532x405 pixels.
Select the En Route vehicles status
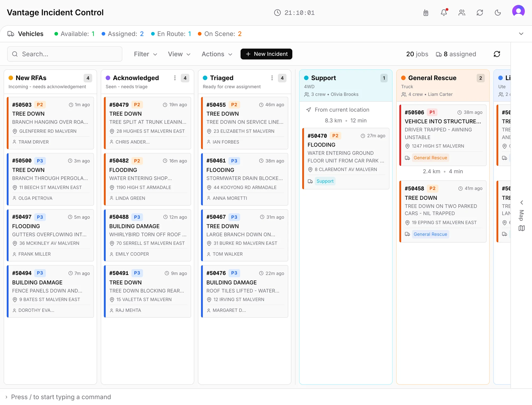point(171,34)
